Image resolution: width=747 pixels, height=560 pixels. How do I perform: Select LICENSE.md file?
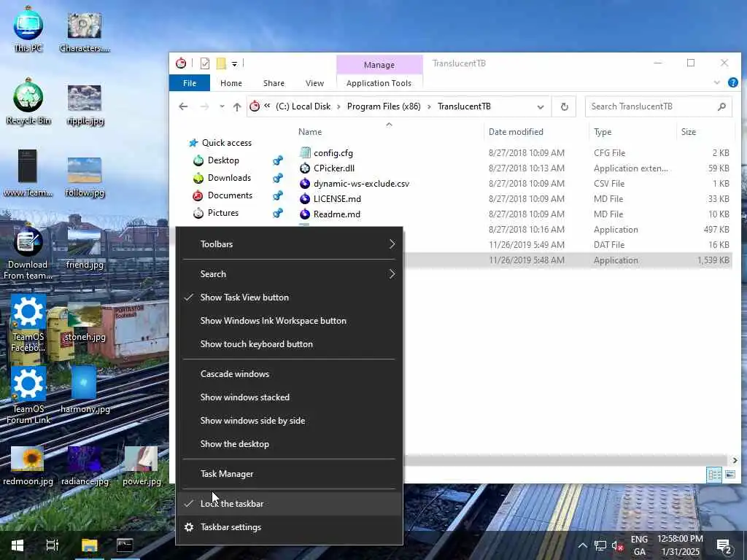point(337,198)
